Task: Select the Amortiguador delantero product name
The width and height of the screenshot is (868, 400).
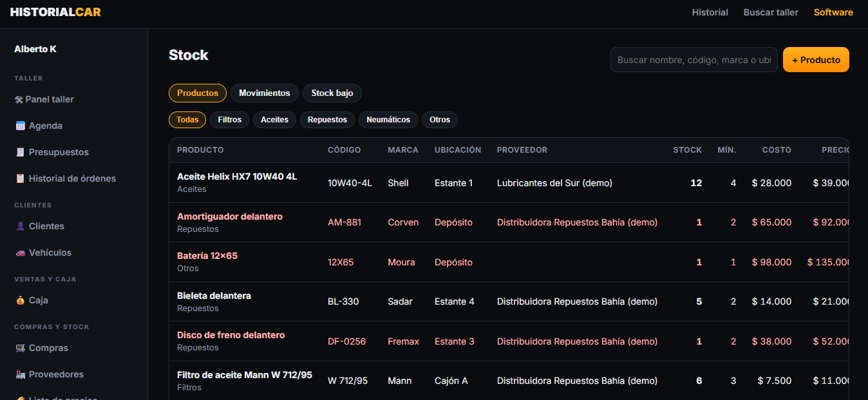Action: pos(230,216)
